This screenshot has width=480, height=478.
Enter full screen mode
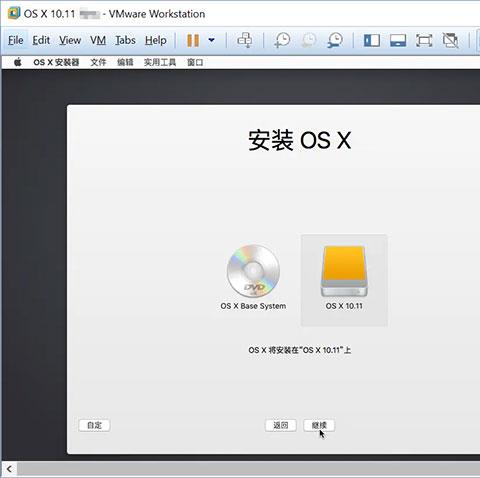click(x=424, y=40)
